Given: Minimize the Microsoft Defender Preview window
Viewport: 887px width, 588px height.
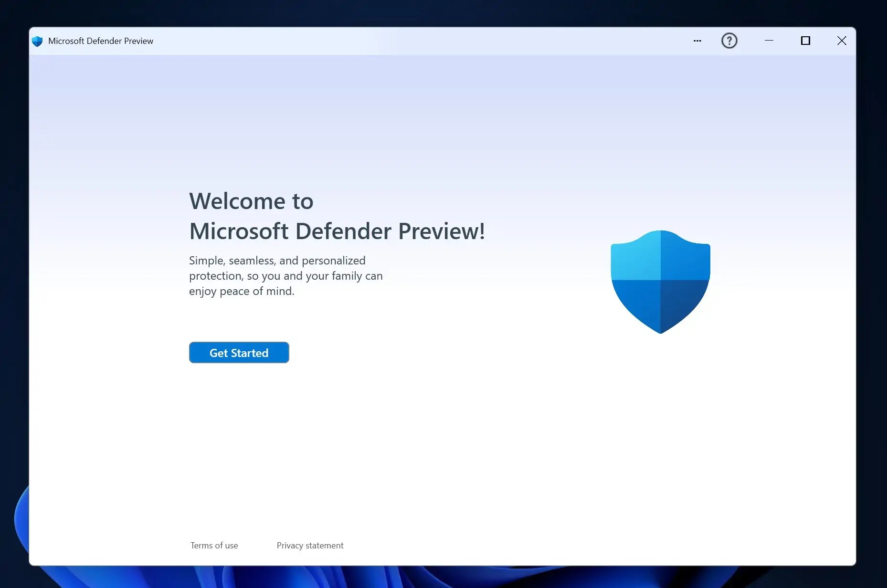Looking at the screenshot, I should click(769, 41).
